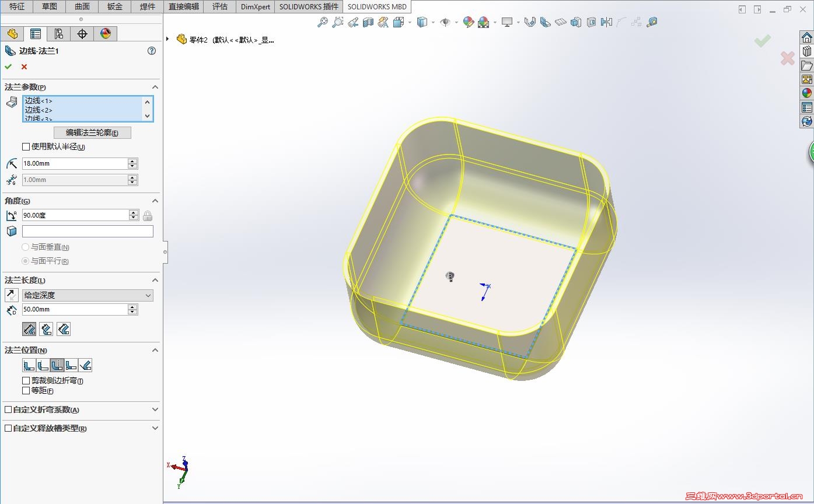Viewport: 814px width, 504px height.
Task: Open the ConfigurationManager tab icon
Action: tap(59, 34)
